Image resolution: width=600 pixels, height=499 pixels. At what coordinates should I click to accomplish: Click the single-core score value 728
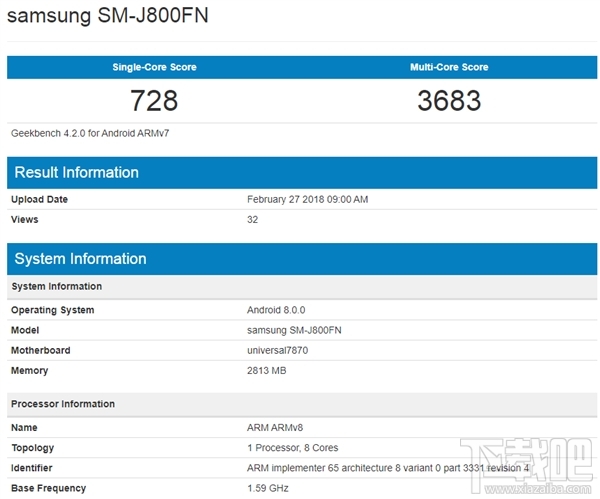[x=154, y=100]
